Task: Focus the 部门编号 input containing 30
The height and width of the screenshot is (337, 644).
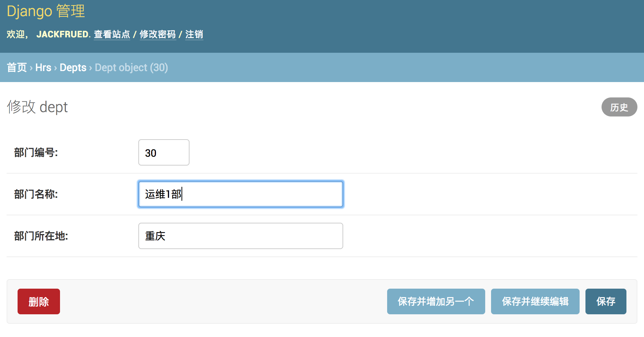Action: (164, 152)
